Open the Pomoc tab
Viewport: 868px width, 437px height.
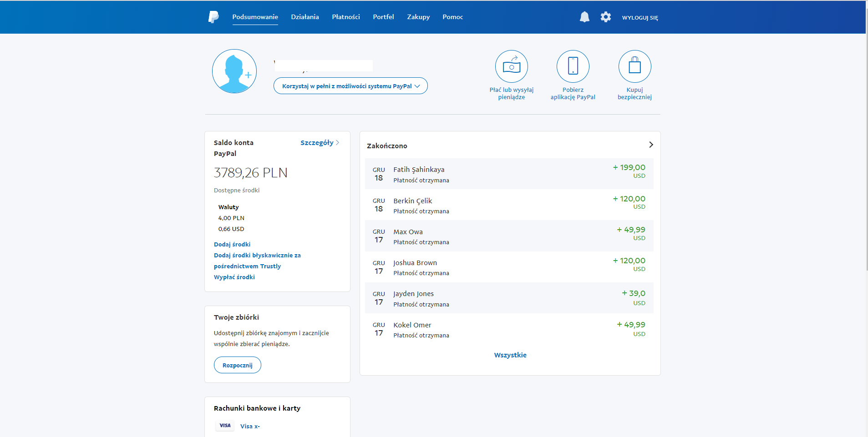point(453,17)
